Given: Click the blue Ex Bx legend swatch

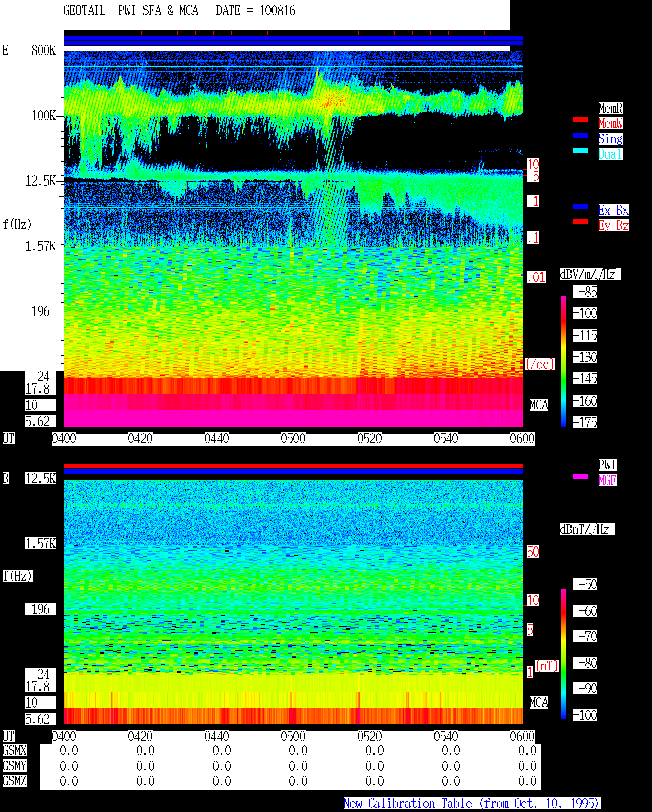Looking at the screenshot, I should 581,206.
